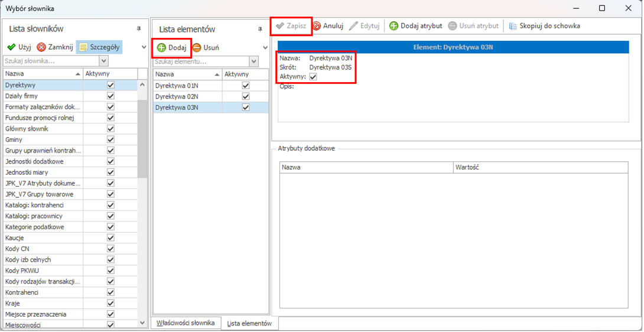Copy with Skopiuj do schowka
Screen dimensions: 644x332
pyautogui.click(x=513, y=26)
